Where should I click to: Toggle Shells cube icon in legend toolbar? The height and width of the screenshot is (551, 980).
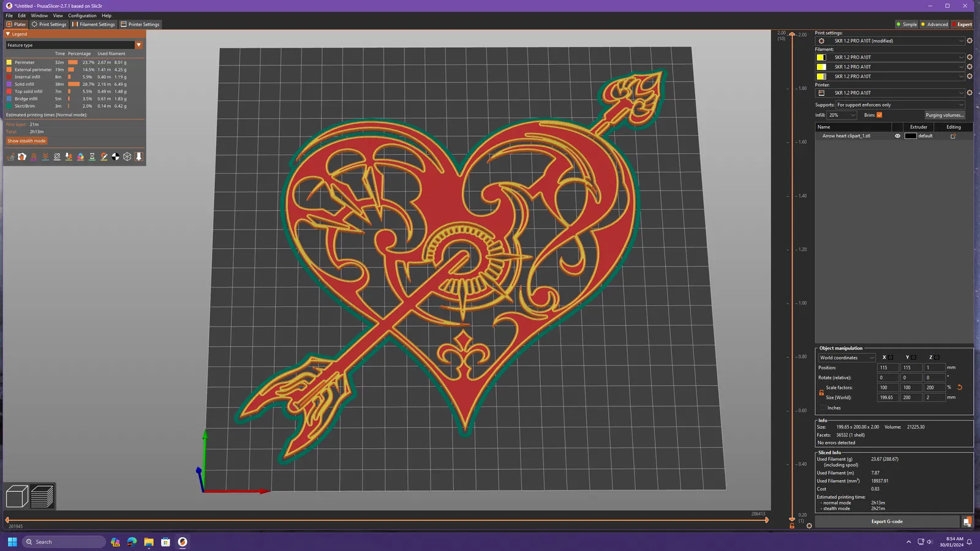(x=127, y=157)
